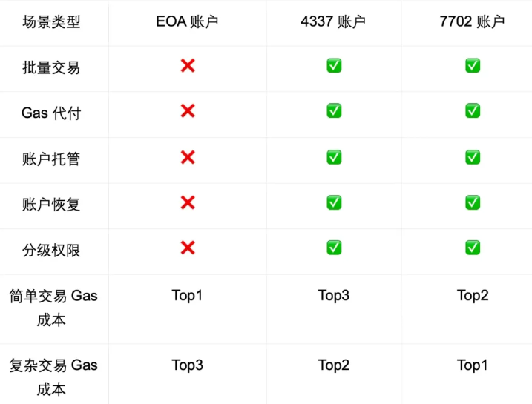The height and width of the screenshot is (404, 532).
Task: Click red cross for 分级权限 EOA
Action: tap(188, 248)
